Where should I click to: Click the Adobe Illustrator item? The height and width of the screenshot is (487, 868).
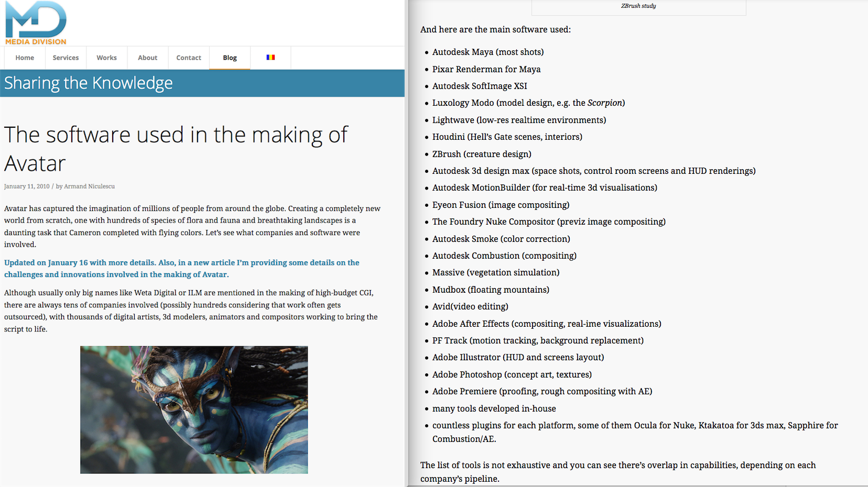(x=518, y=357)
